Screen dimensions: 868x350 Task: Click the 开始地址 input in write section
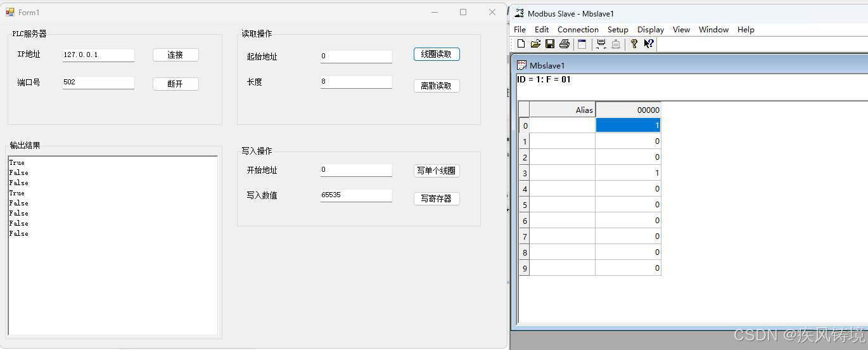pos(356,170)
